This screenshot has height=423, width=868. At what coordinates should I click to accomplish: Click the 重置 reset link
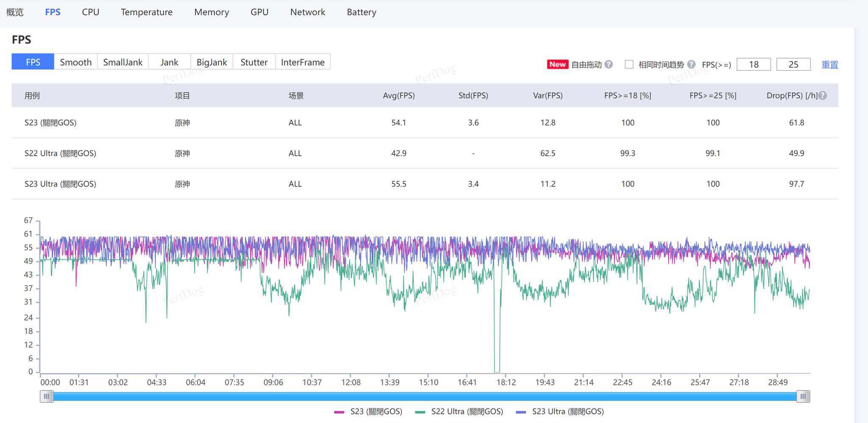[x=829, y=64]
